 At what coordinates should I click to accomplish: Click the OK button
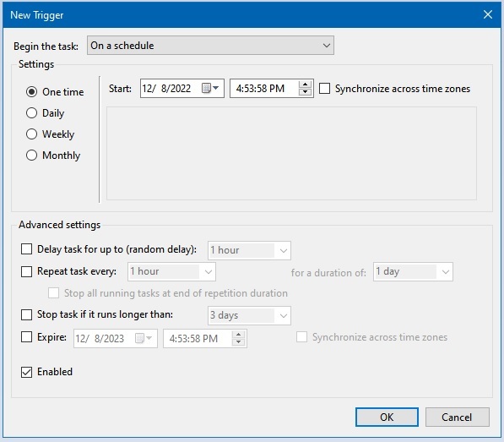[387, 417]
